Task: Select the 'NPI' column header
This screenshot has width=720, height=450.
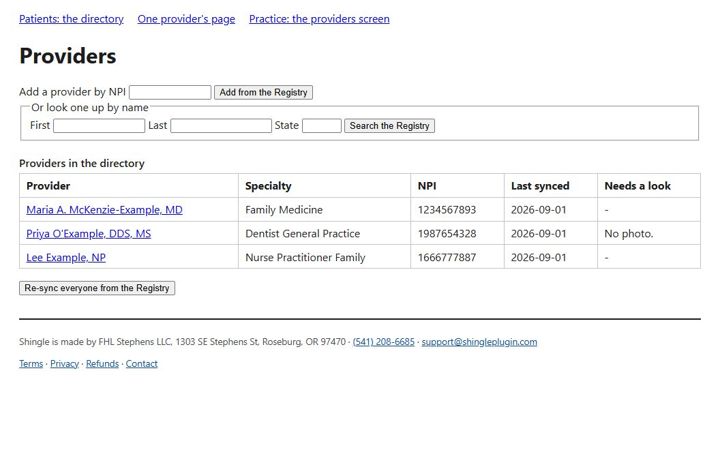Action: click(457, 186)
